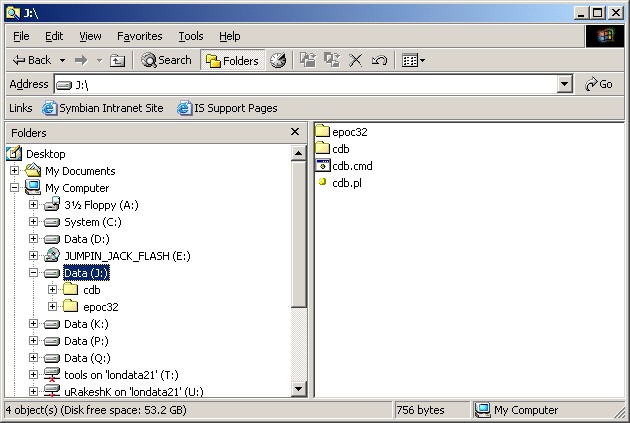Viewport: 630px width, 423px height.
Task: Select the Data (D:) drive
Action: [x=86, y=239]
